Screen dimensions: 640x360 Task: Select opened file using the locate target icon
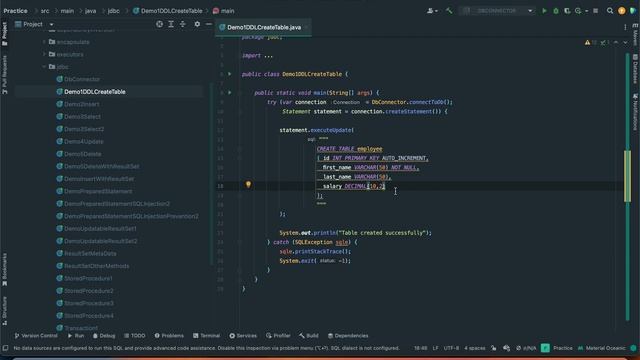pos(159,24)
